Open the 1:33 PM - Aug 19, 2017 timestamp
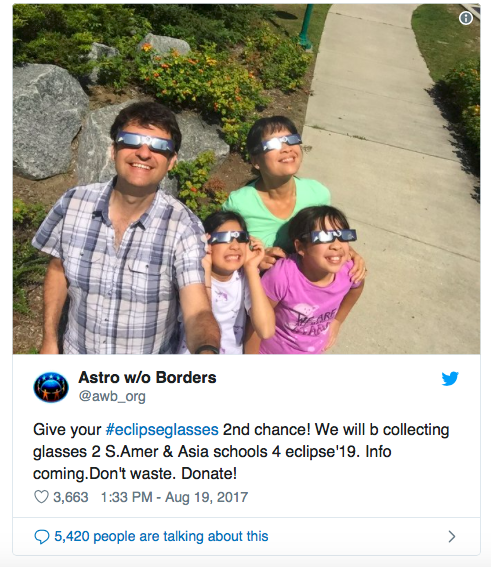Viewport: 491px width, 567px height. pos(174,497)
